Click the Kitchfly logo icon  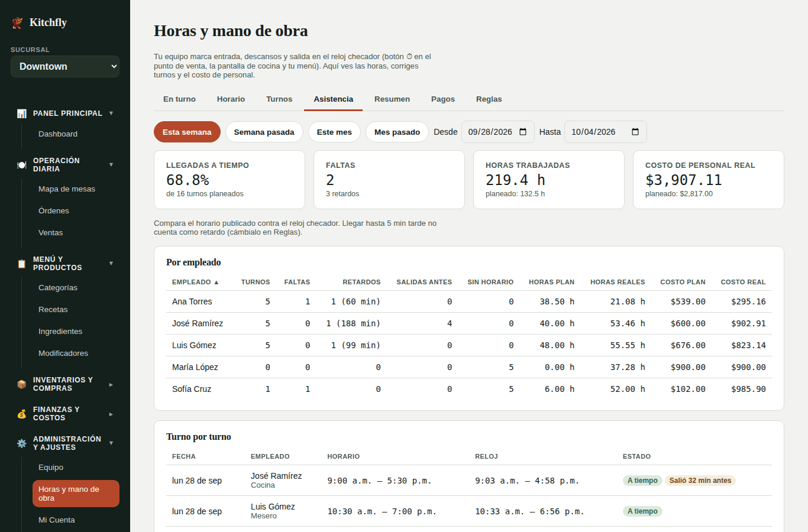click(x=17, y=22)
